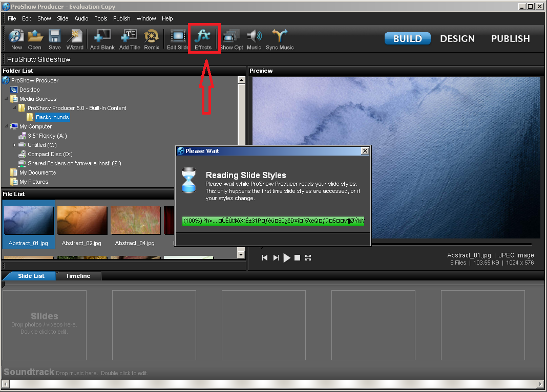Select the Abstract_01.jpg thumbnail
This screenshot has width=547, height=392.
29,224
